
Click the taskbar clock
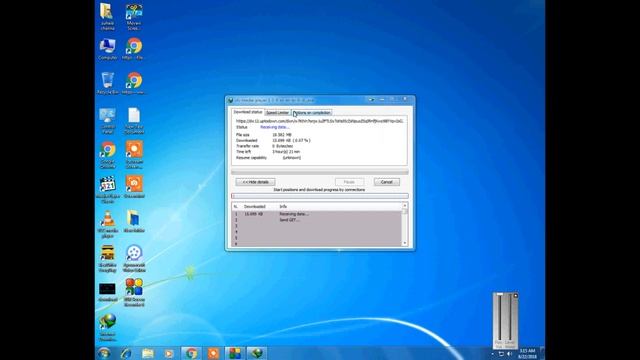click(527, 353)
